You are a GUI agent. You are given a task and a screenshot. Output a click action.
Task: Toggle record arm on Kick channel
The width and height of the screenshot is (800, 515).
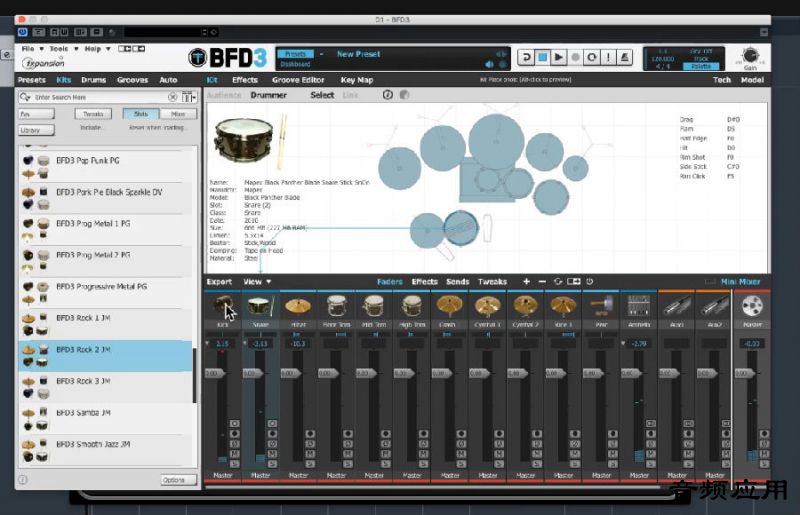tap(235, 434)
